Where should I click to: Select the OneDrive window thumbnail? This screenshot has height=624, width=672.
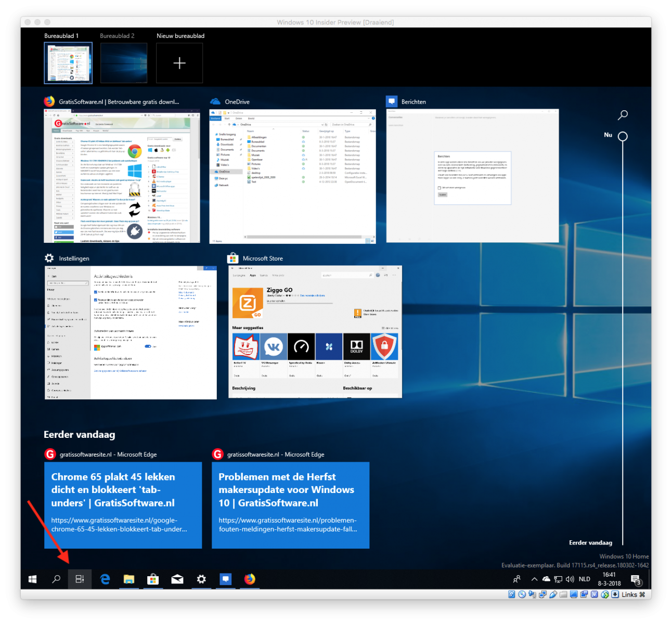point(292,176)
